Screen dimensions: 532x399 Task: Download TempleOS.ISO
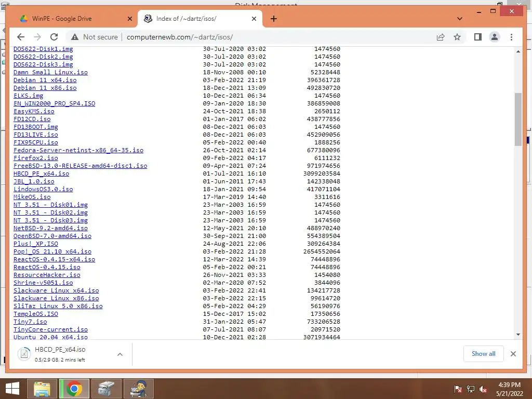pyautogui.click(x=36, y=314)
